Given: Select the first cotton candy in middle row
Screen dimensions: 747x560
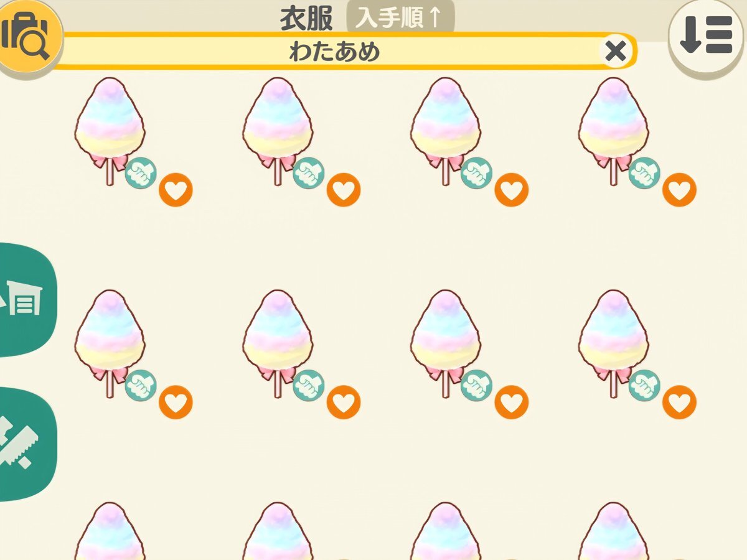Looking at the screenshot, I should (110, 343).
